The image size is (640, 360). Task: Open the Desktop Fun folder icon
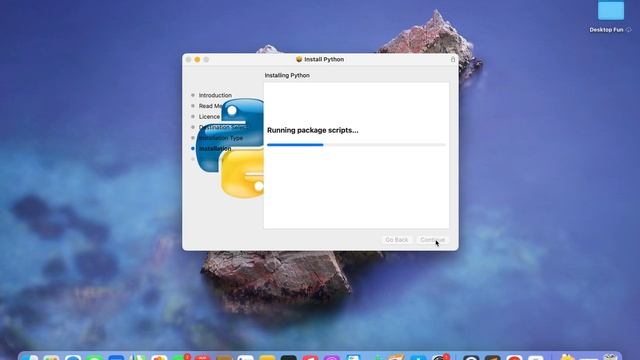point(611,10)
